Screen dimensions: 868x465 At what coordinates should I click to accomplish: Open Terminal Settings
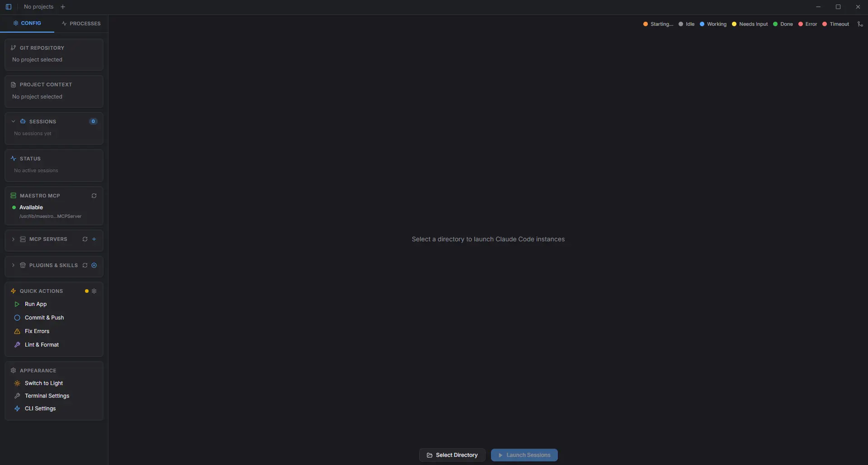pos(47,396)
